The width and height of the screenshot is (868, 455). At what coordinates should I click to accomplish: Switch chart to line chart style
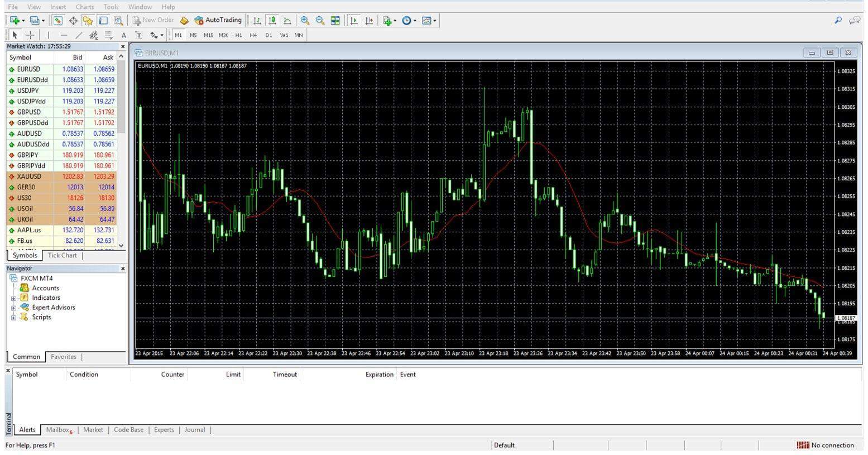(287, 20)
